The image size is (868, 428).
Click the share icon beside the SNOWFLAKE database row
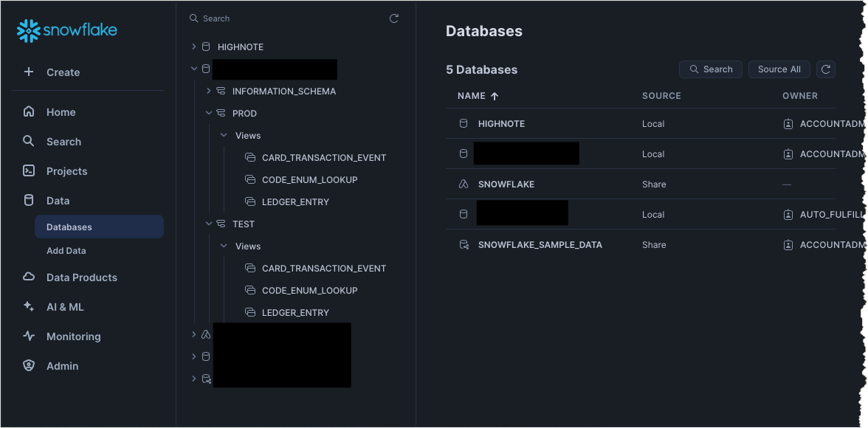[463, 184]
